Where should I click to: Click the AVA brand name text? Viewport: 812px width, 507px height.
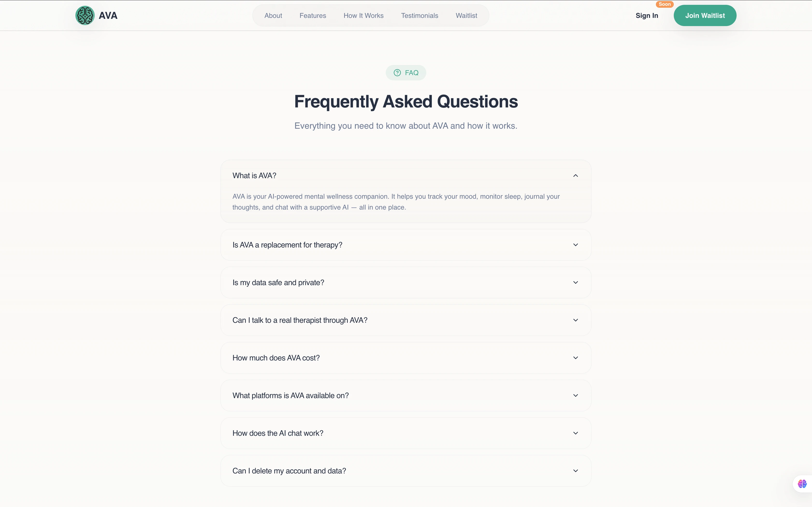coord(108,16)
